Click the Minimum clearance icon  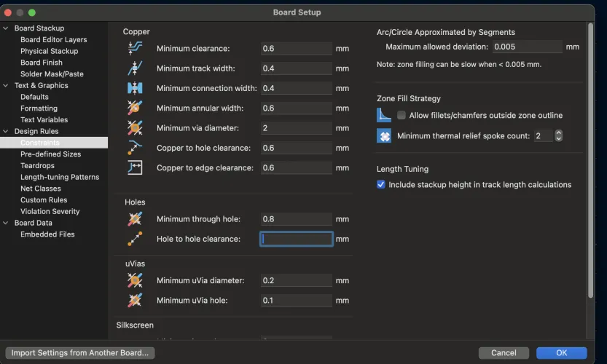(x=135, y=48)
